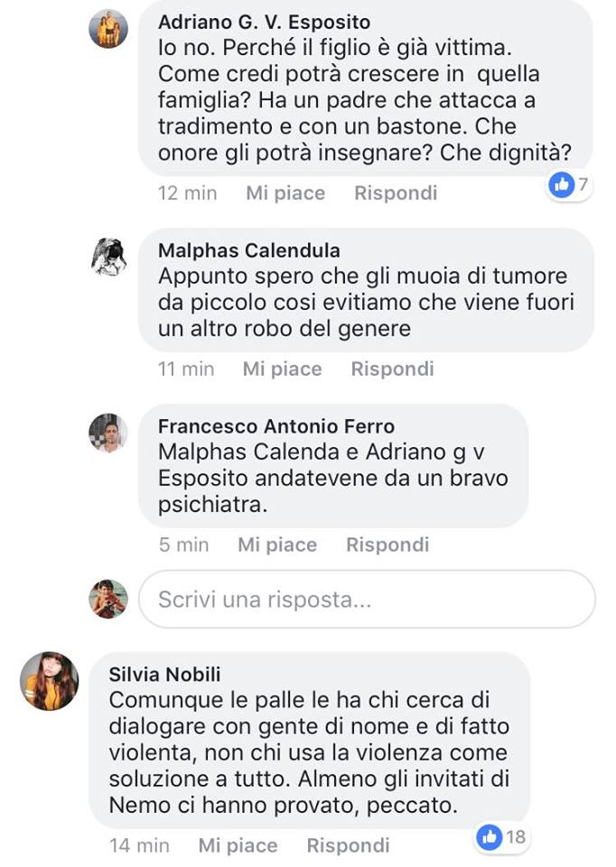The width and height of the screenshot is (616, 867).
Task: Like Adriano G. V. Esposito's comment
Action: click(285, 193)
